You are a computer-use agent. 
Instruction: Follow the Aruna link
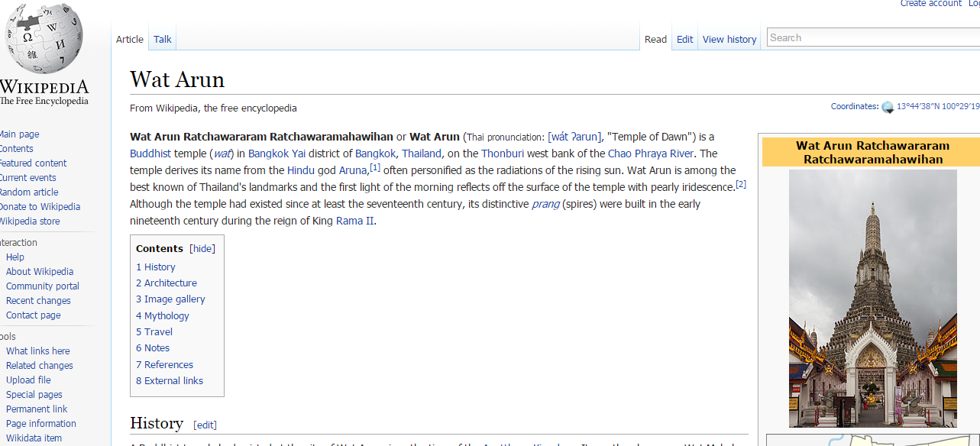pyautogui.click(x=353, y=170)
